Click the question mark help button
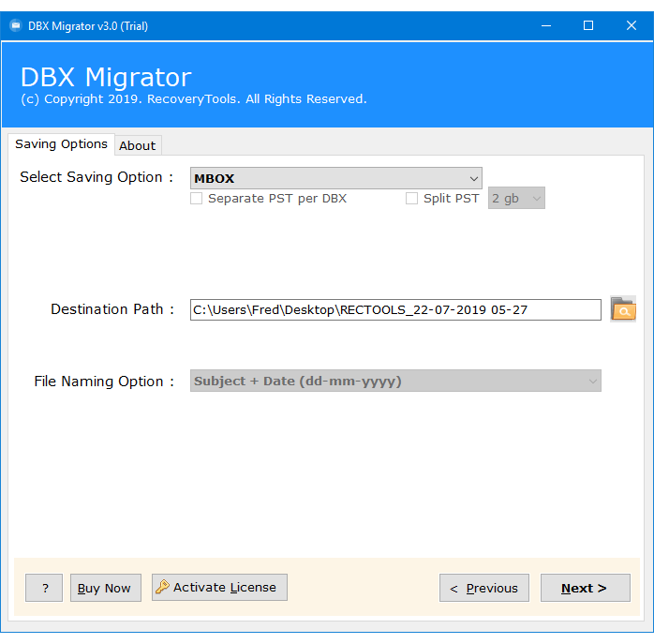654x644 pixels. (44, 588)
